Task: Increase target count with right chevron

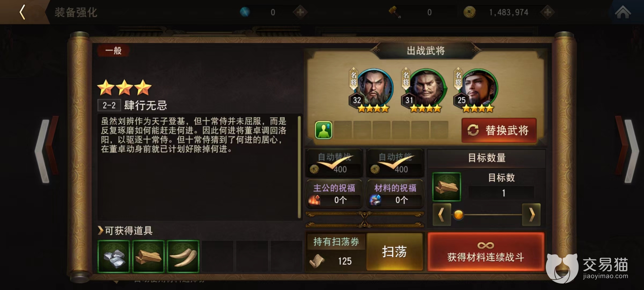Action: pyautogui.click(x=531, y=215)
